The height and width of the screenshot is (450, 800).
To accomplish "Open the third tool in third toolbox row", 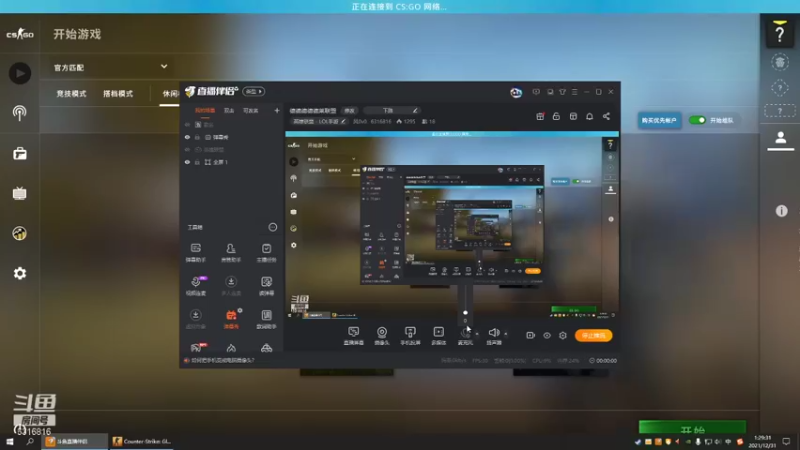I will (x=266, y=319).
